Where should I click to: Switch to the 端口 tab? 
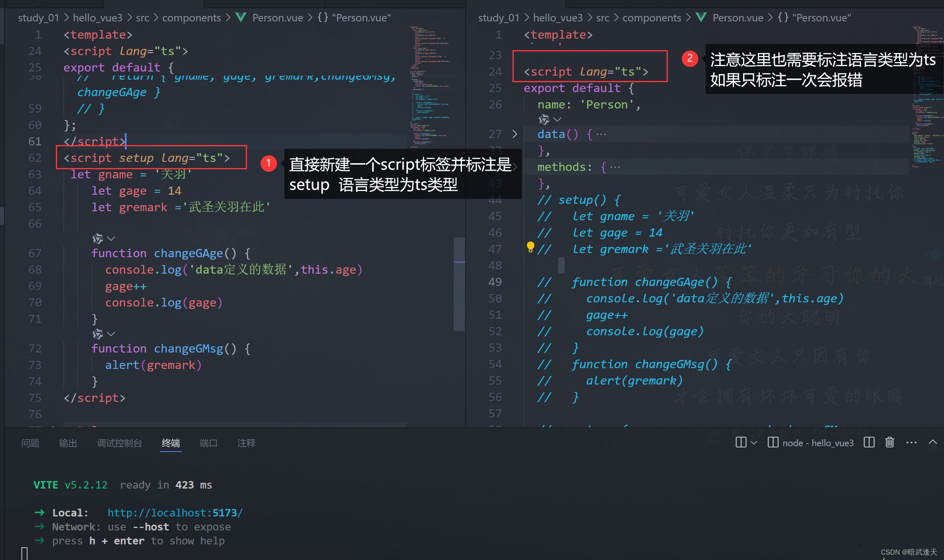(208, 443)
